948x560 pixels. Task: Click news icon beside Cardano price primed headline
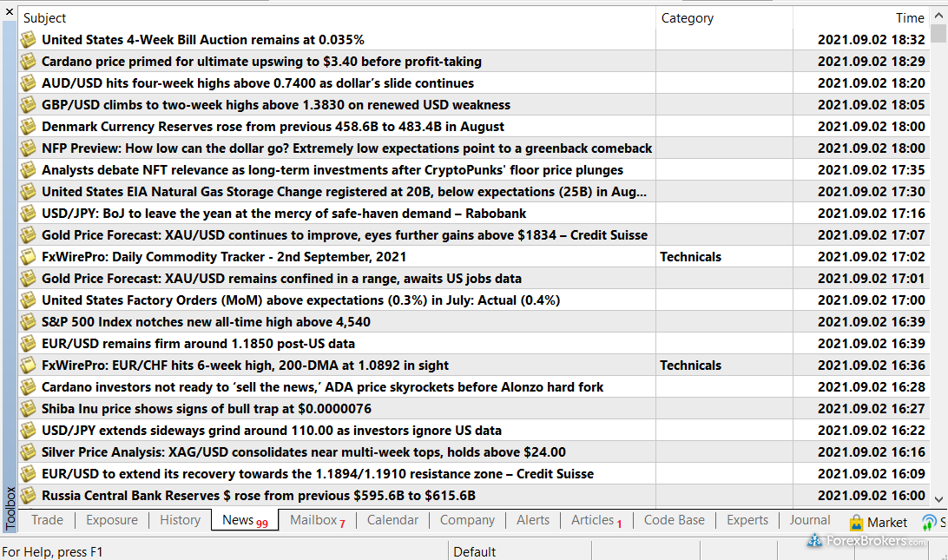pyautogui.click(x=29, y=61)
